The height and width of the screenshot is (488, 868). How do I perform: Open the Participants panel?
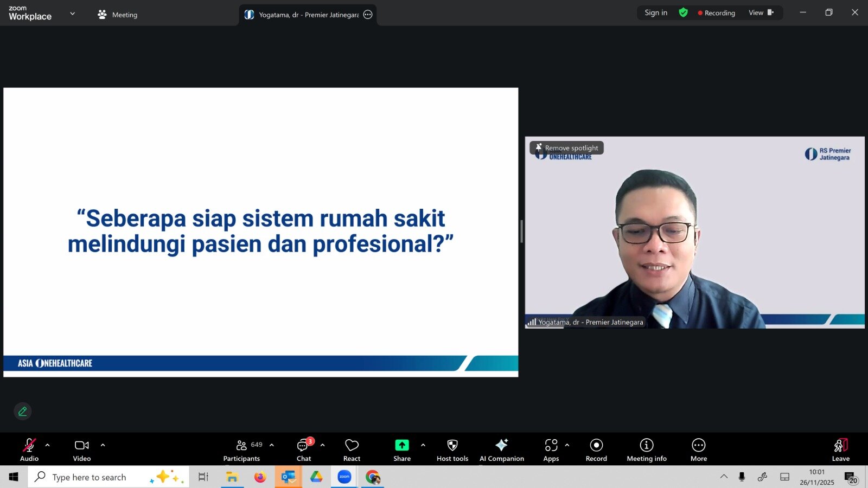242,450
